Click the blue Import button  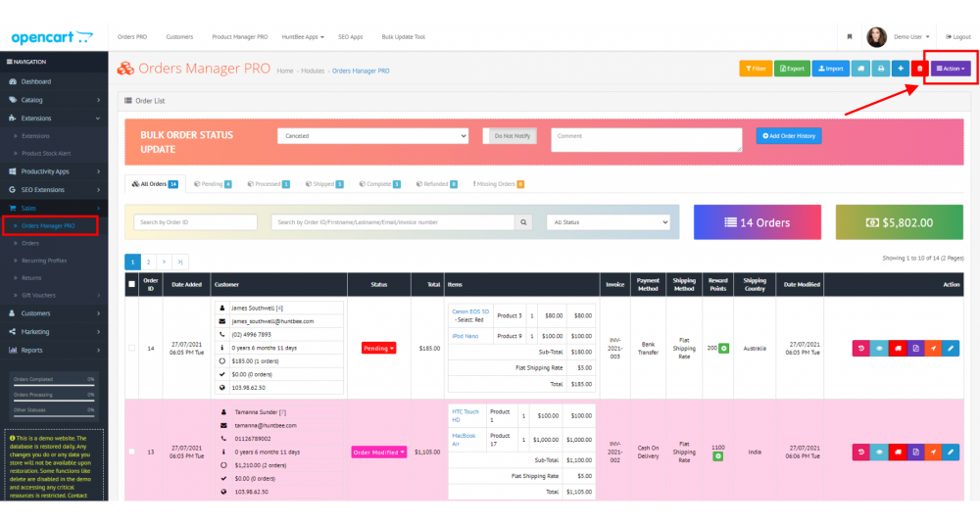click(x=831, y=69)
